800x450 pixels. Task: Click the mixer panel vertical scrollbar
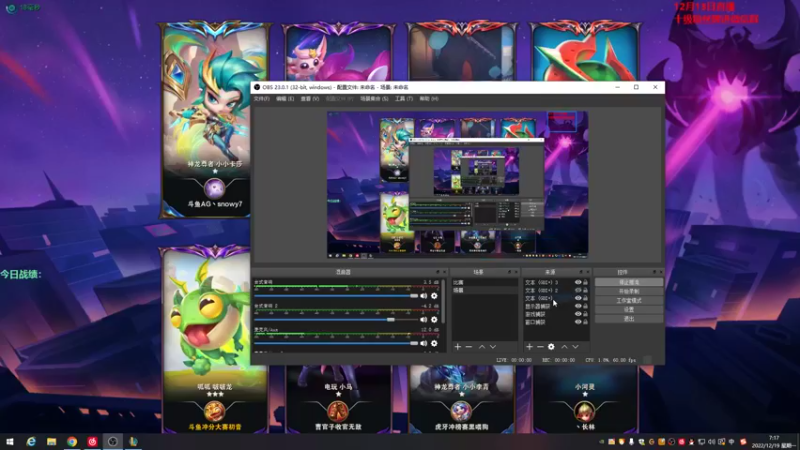pyautogui.click(x=443, y=301)
